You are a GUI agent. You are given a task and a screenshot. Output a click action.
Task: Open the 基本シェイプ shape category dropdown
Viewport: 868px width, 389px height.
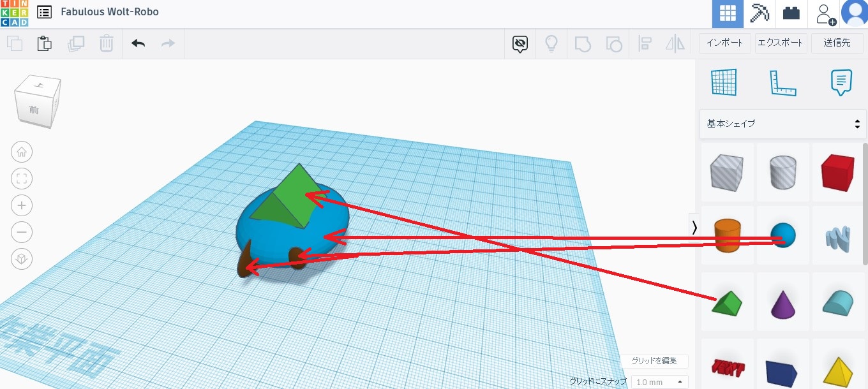(x=783, y=124)
